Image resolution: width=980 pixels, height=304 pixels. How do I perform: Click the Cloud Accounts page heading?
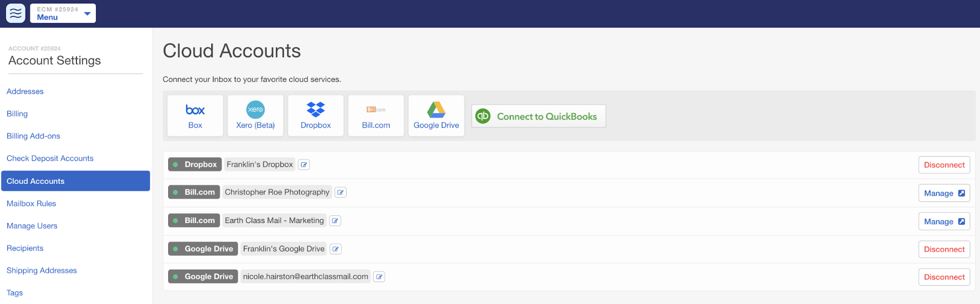232,51
